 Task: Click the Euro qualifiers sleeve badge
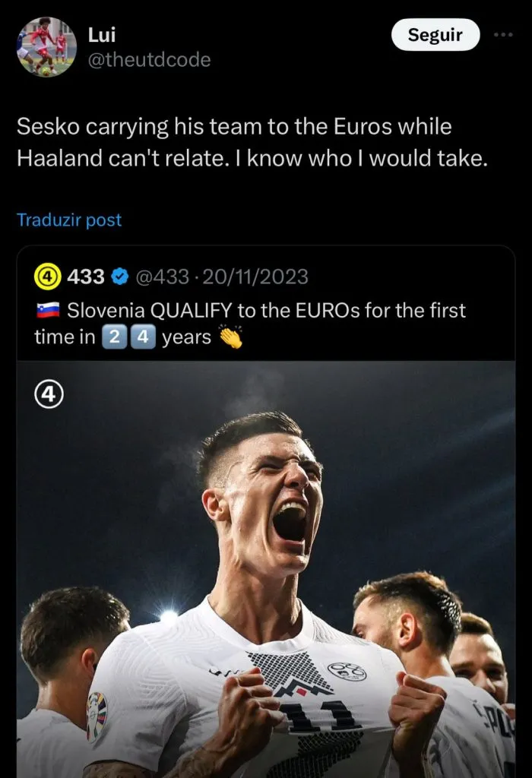[97, 716]
